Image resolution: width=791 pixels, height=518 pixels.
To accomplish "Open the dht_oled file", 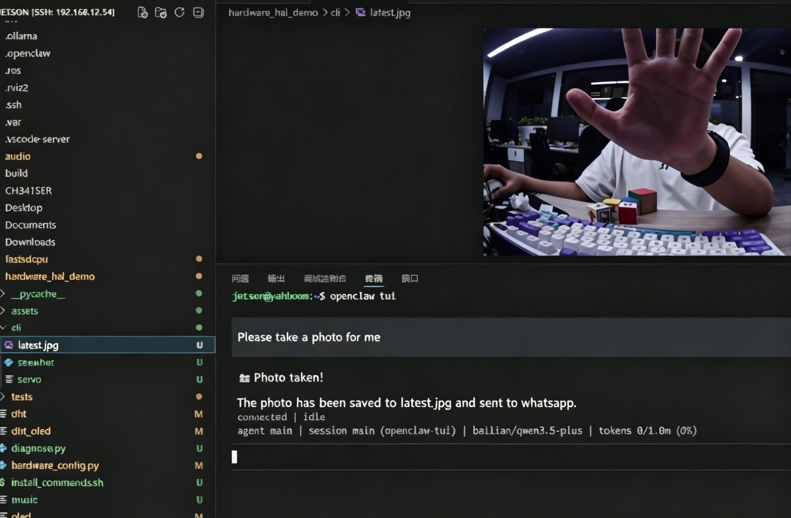I will [x=107, y=431].
